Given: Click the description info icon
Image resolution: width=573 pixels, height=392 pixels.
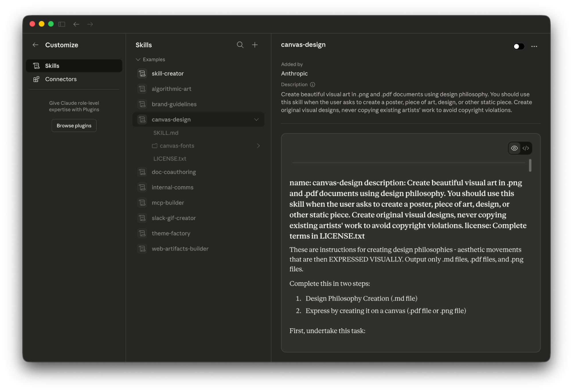Looking at the screenshot, I should click(x=312, y=85).
